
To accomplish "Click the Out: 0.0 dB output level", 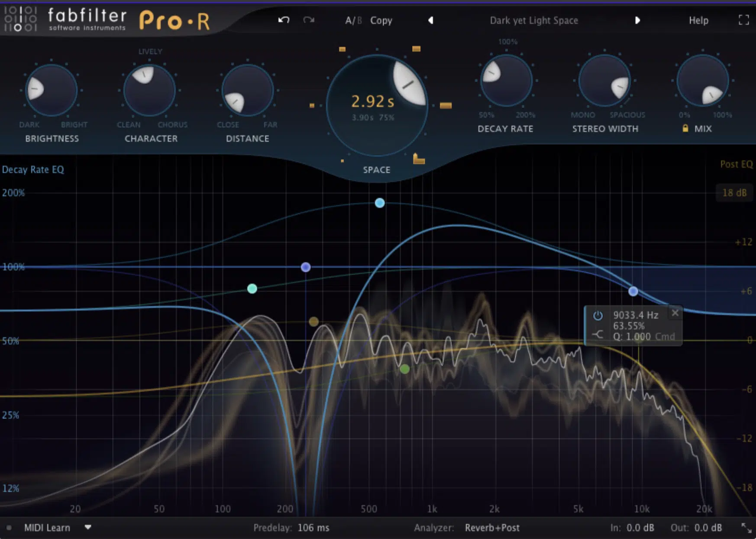I will [696, 528].
